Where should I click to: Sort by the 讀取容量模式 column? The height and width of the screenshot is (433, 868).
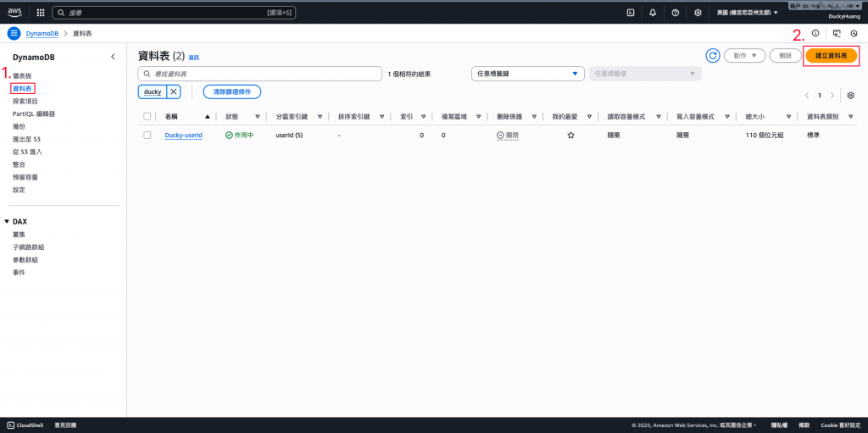point(627,117)
